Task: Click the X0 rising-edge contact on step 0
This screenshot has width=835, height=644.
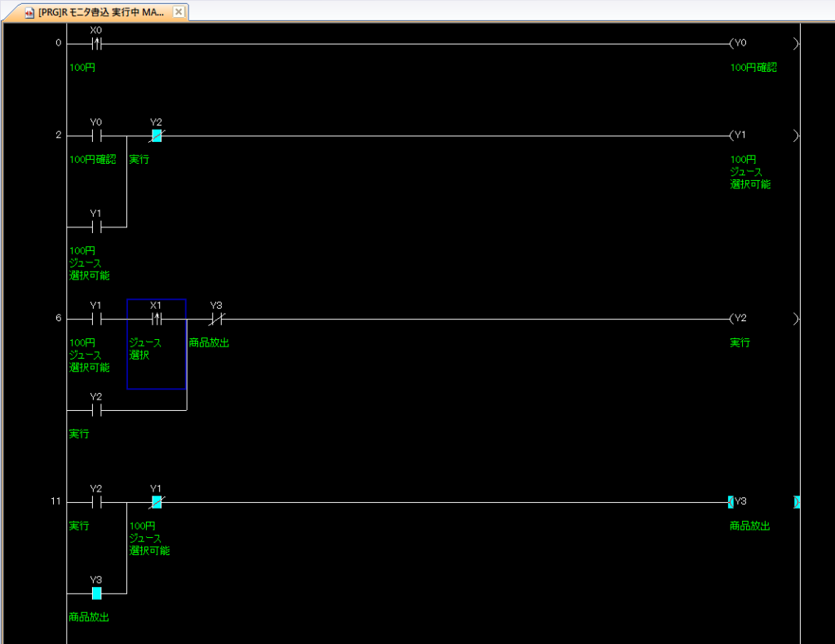Action: pos(96,43)
